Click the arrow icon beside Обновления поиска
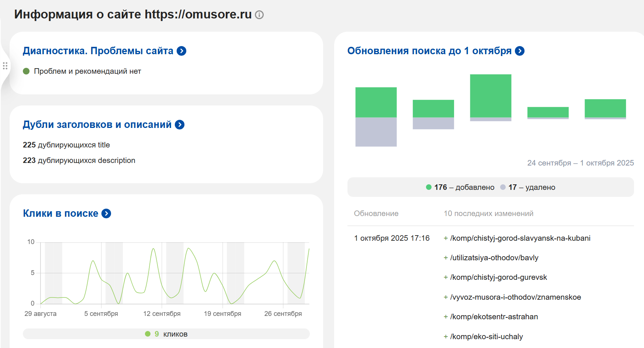Viewport: 644px width, 348px height. (x=520, y=51)
